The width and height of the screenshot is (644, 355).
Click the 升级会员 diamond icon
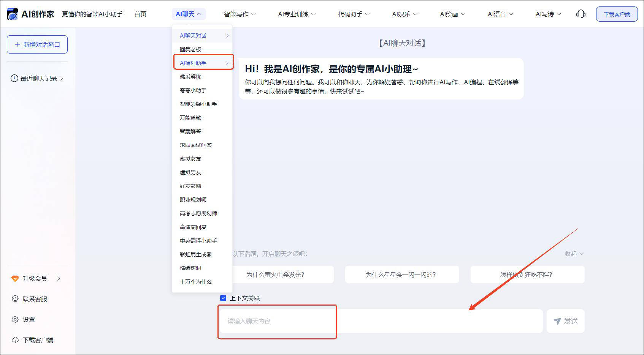(15, 279)
